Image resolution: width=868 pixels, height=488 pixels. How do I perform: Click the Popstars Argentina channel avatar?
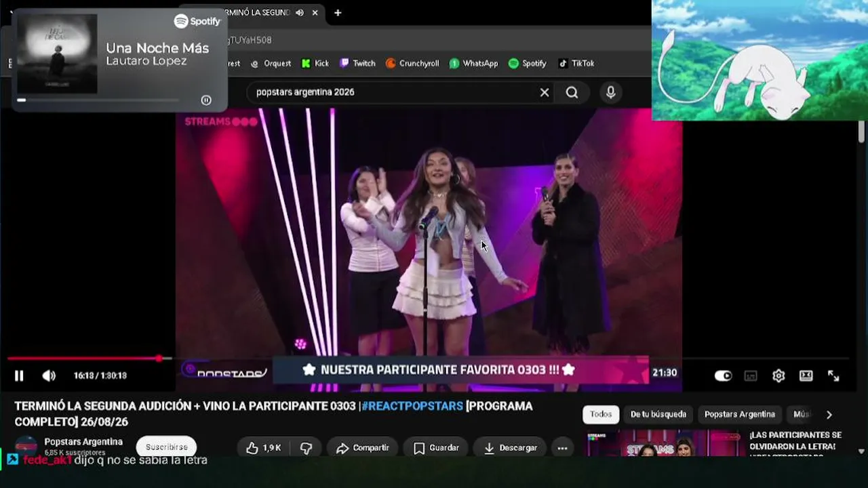pos(26,445)
